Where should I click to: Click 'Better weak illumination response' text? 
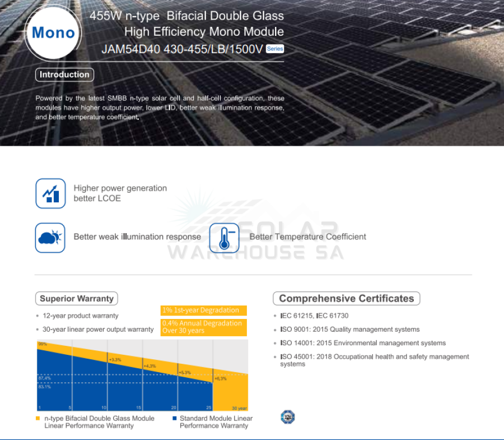(137, 237)
